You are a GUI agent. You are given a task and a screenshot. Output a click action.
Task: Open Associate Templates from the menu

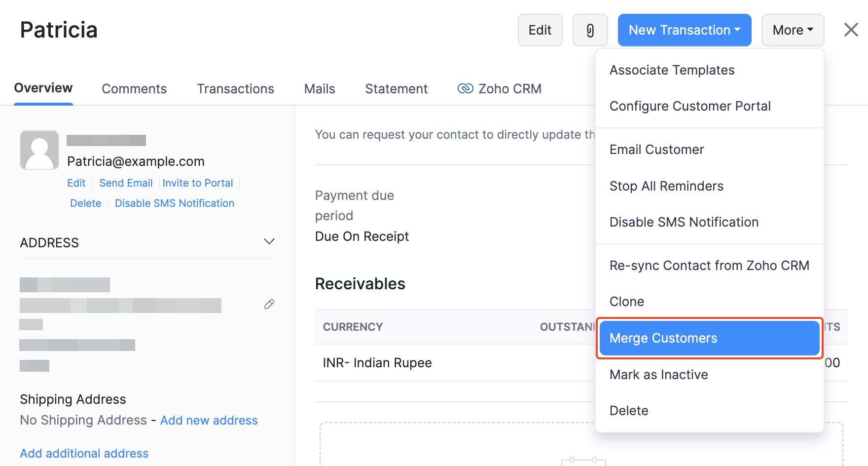(672, 70)
